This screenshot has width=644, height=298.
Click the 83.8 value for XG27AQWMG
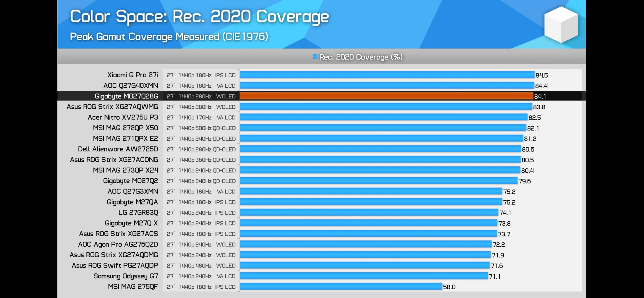[x=539, y=107]
